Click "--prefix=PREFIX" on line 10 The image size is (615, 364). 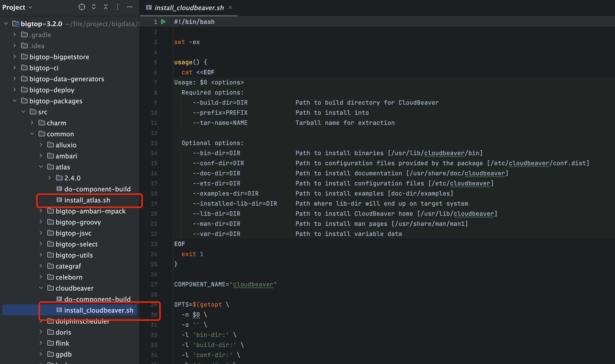click(x=220, y=113)
